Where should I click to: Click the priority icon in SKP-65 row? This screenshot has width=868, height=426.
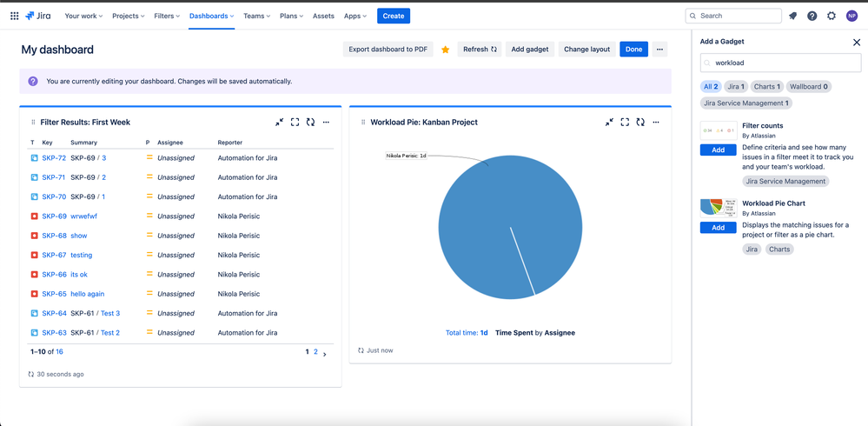click(149, 294)
